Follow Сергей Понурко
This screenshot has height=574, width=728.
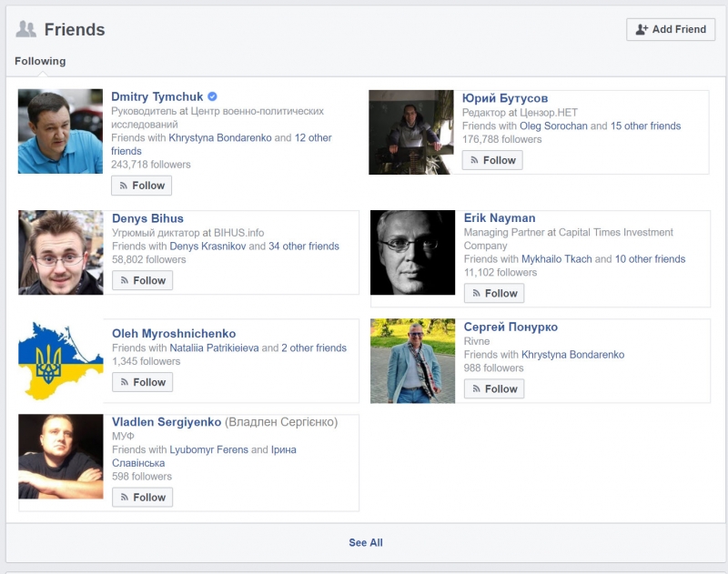pos(493,388)
